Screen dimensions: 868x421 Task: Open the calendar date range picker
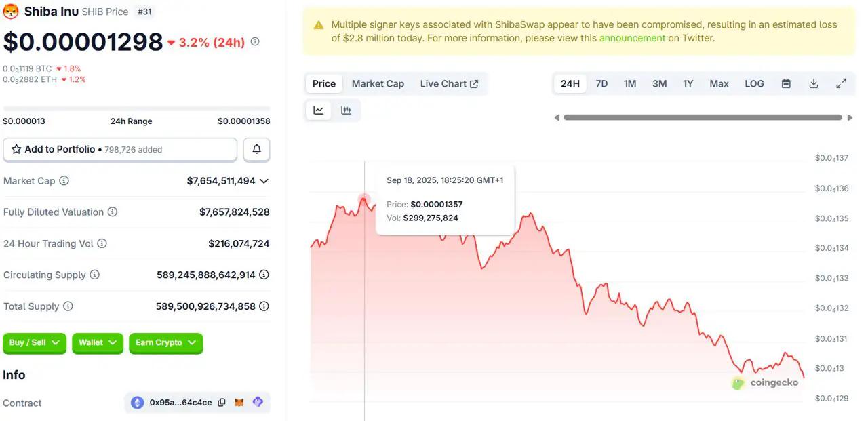[786, 83]
